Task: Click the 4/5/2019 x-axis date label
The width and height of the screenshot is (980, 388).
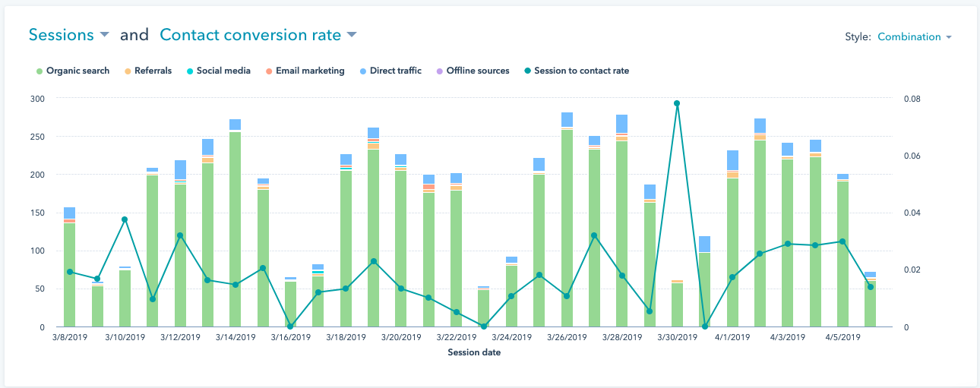Action: (x=843, y=337)
